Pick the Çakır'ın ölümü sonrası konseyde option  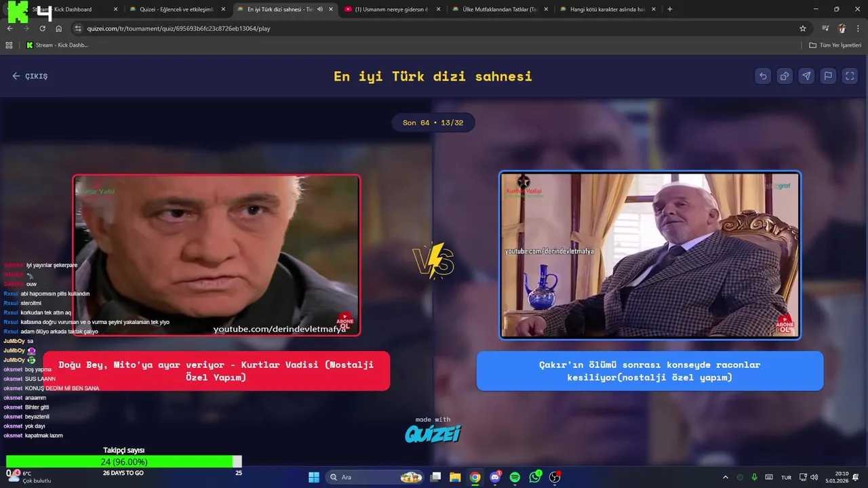coord(650,371)
